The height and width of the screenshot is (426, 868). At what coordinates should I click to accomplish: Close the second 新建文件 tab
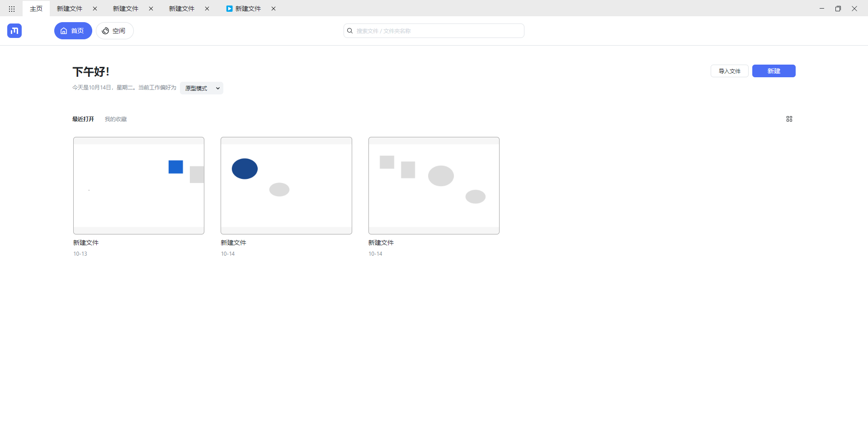coord(151,9)
